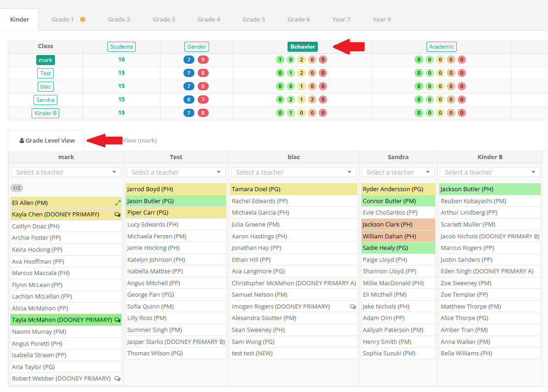Viewport: 548px width, 392px height.
Task: Open the Grade Level View tab
Action: click(46, 140)
